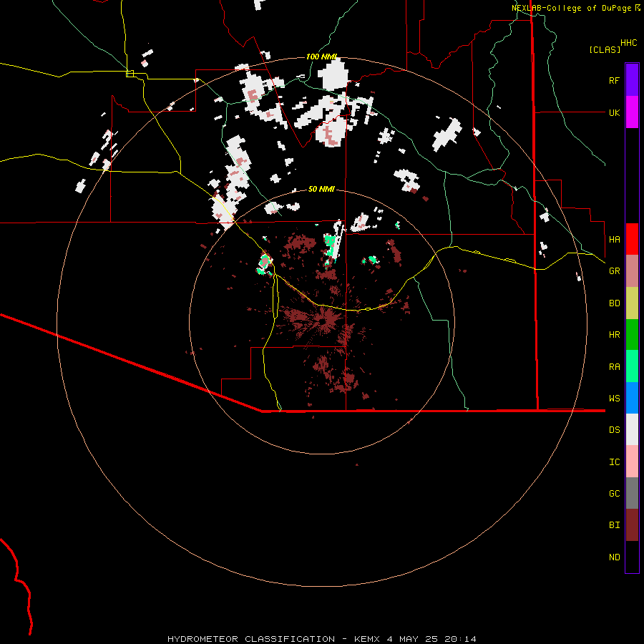
Task: Click the magenta UK color swatch
Action: pyautogui.click(x=632, y=112)
